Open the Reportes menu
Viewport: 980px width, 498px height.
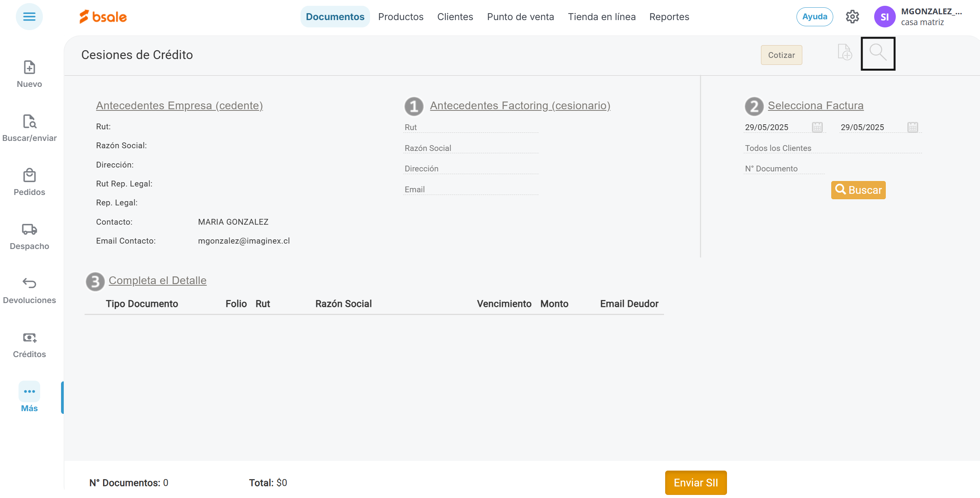point(669,17)
